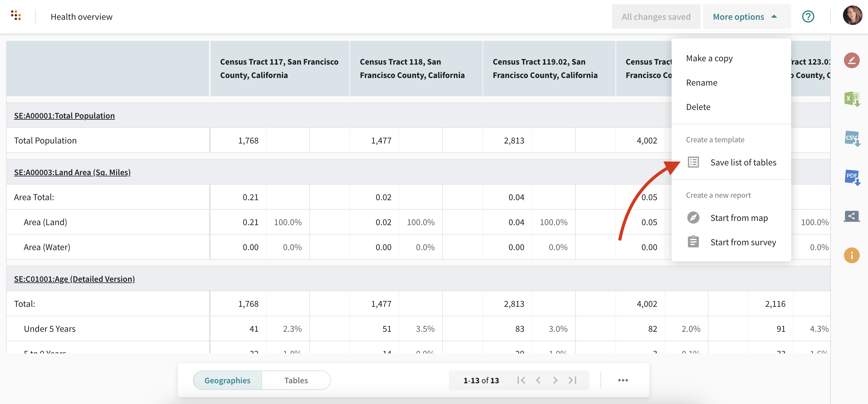Switch view to Geographies

228,380
